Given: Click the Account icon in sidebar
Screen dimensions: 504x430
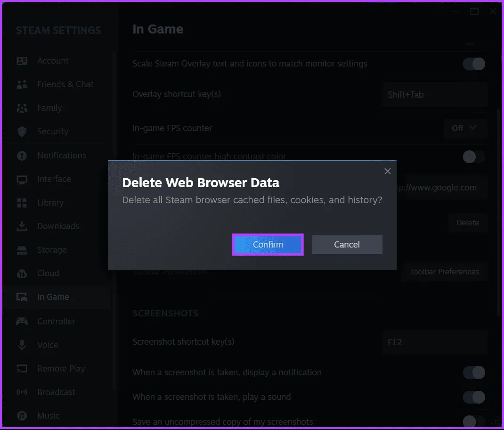Looking at the screenshot, I should [x=22, y=61].
